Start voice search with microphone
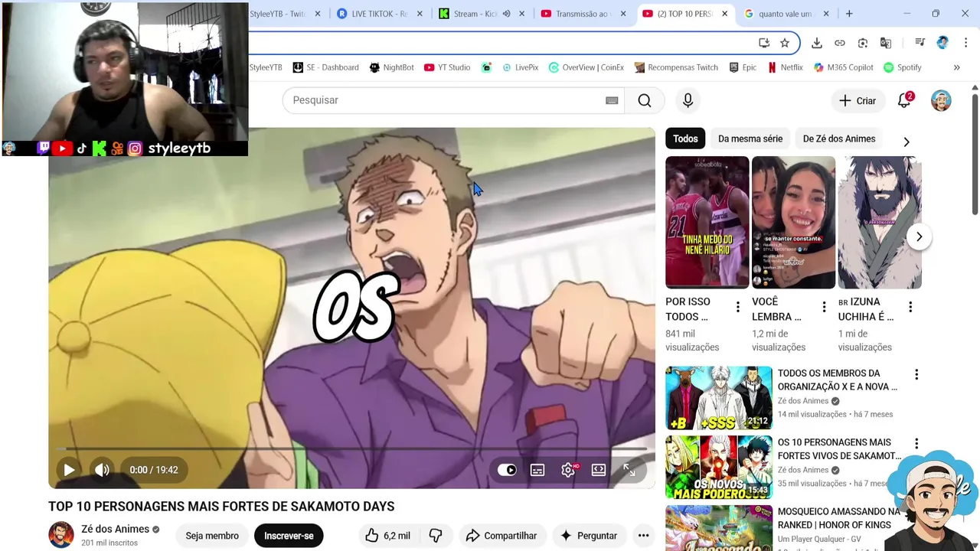The height and width of the screenshot is (551, 980). coord(688,100)
